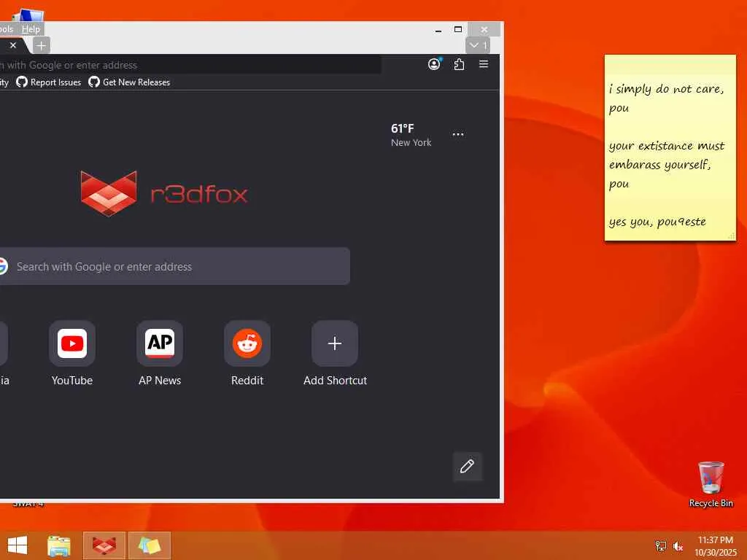Click the GitHub icon beside Report Issues
This screenshot has height=560, width=747.
(x=21, y=82)
